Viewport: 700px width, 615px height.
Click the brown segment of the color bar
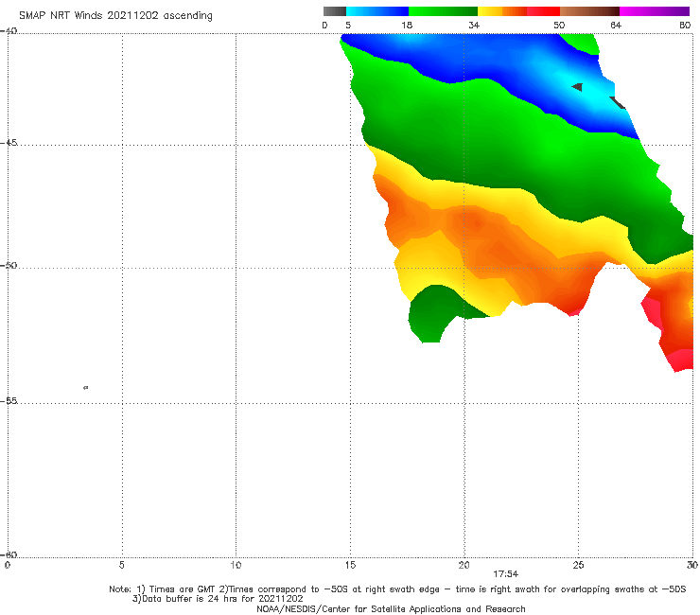coord(589,11)
